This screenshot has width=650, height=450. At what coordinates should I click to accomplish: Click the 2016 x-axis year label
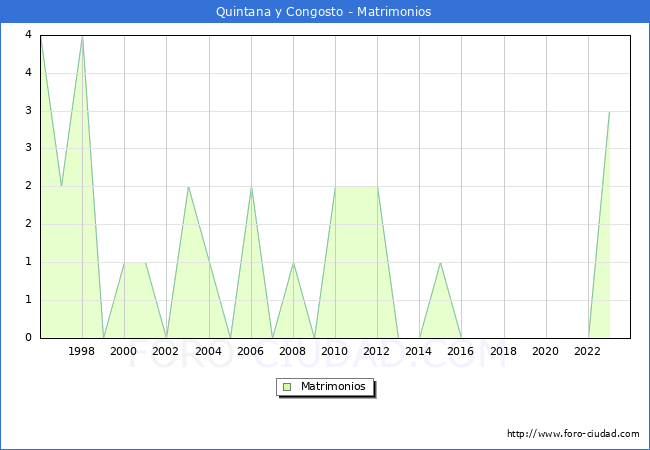[x=461, y=351]
